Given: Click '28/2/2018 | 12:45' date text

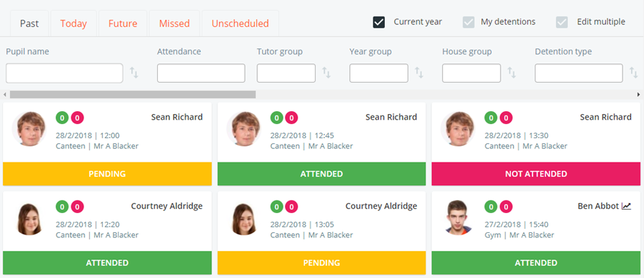Looking at the screenshot, I should pyautogui.click(x=302, y=135).
